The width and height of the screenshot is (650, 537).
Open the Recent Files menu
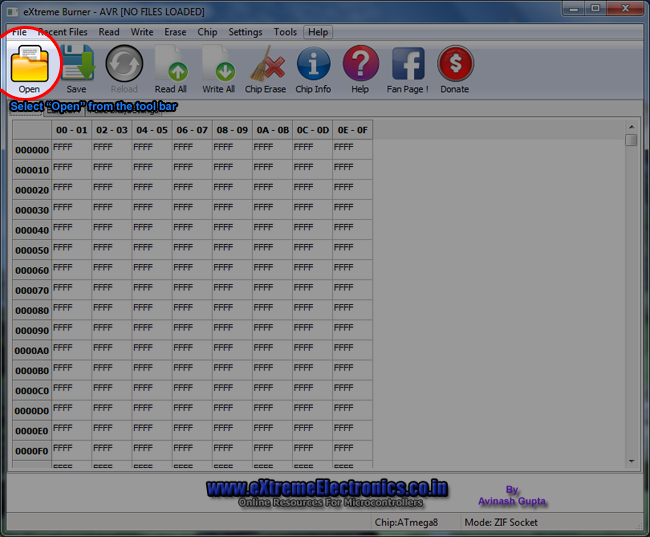pyautogui.click(x=63, y=32)
